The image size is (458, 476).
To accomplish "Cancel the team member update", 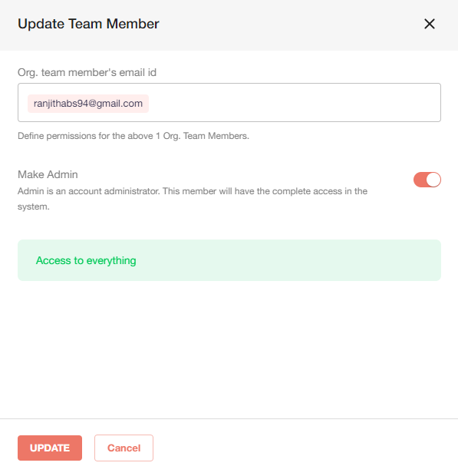I will tap(124, 448).
